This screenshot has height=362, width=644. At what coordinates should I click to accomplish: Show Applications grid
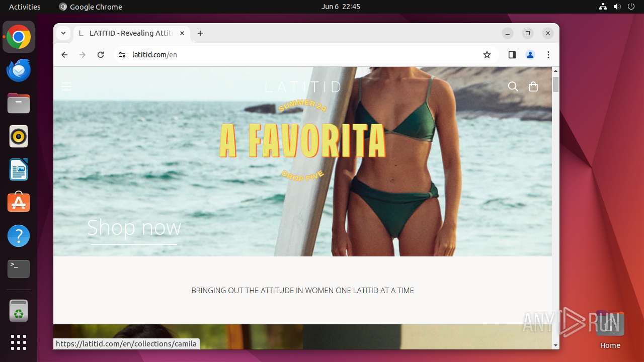(19, 342)
